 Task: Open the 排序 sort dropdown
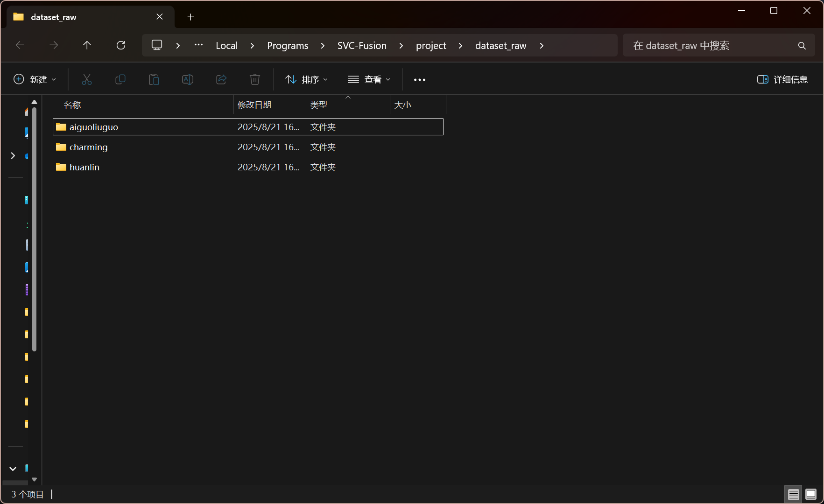tap(307, 79)
